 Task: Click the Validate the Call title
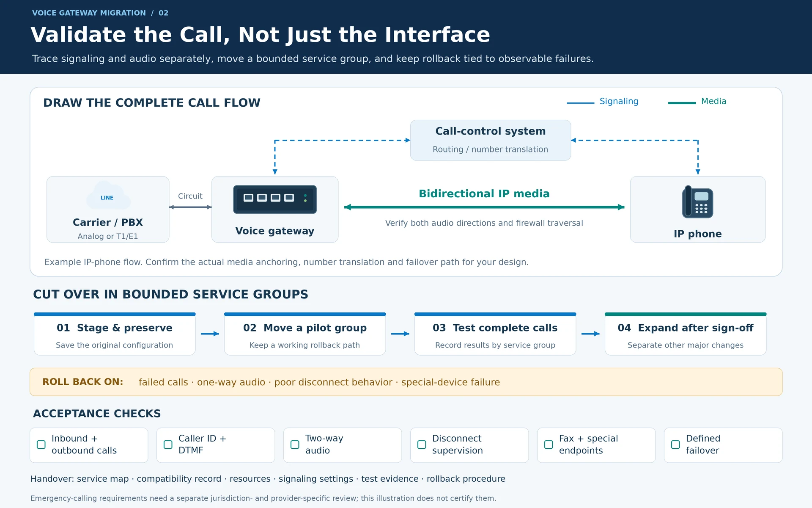click(x=261, y=35)
